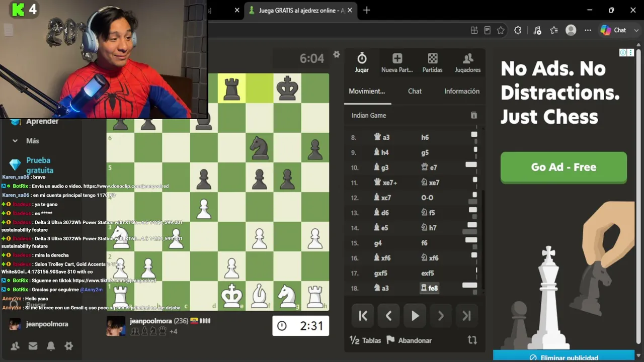This screenshot has width=644, height=362.
Task: Open the favorites list icon in browser
Action: [554, 30]
